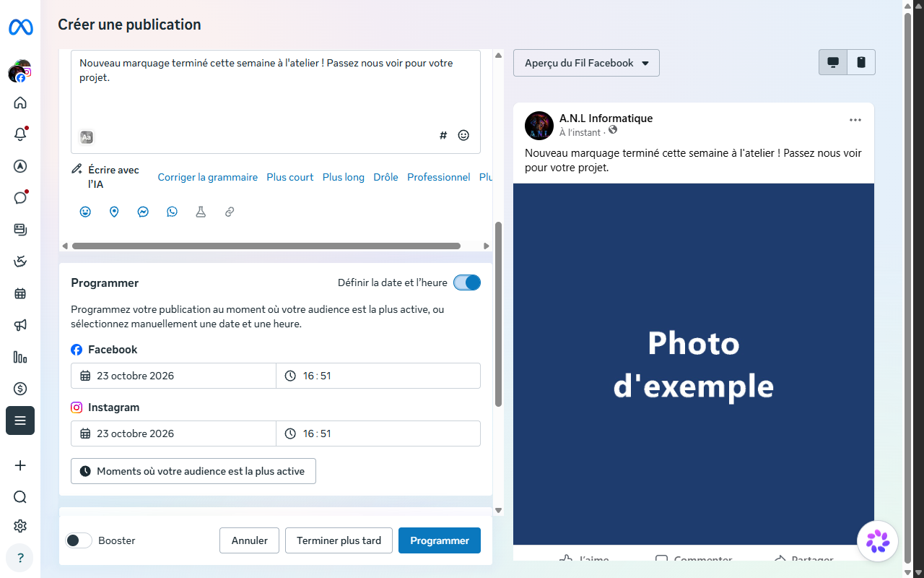Open the settings gear in sidebar

pyautogui.click(x=20, y=526)
